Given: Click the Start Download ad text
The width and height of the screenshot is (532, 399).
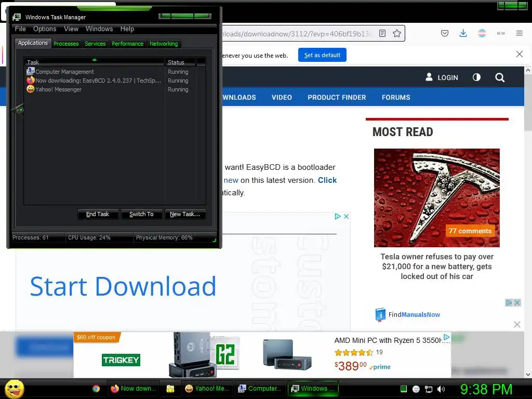Looking at the screenshot, I should (x=123, y=287).
